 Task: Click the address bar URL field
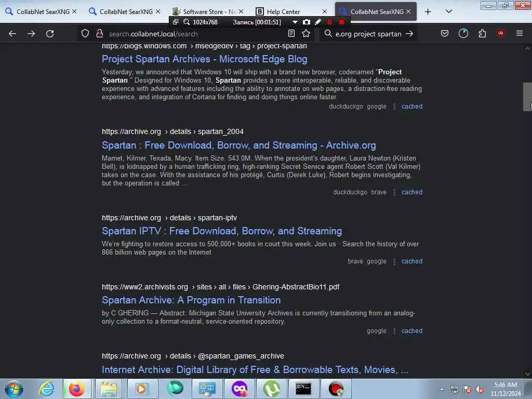pos(196,34)
